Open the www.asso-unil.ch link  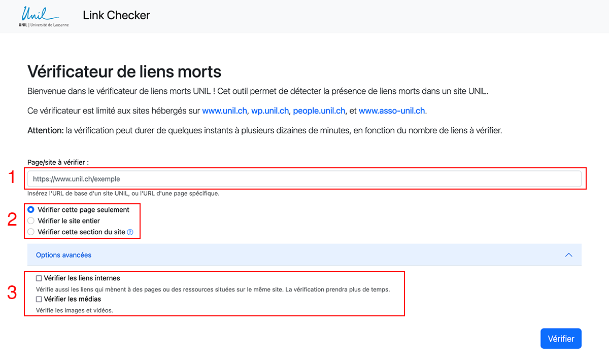click(392, 111)
